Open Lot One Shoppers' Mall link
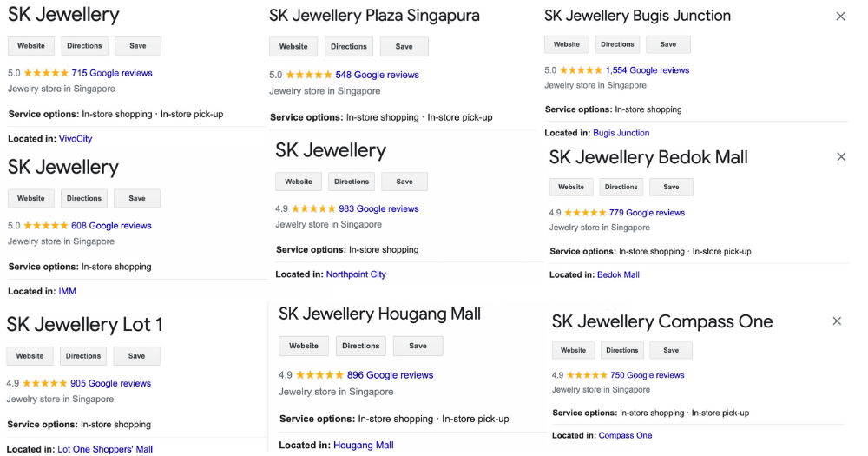868x456 pixels. pyautogui.click(x=105, y=449)
